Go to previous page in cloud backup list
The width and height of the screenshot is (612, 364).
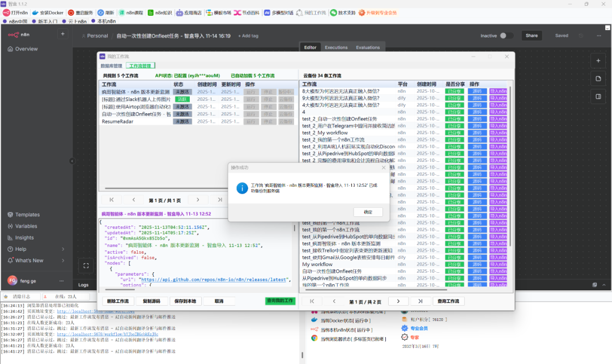tap(334, 301)
